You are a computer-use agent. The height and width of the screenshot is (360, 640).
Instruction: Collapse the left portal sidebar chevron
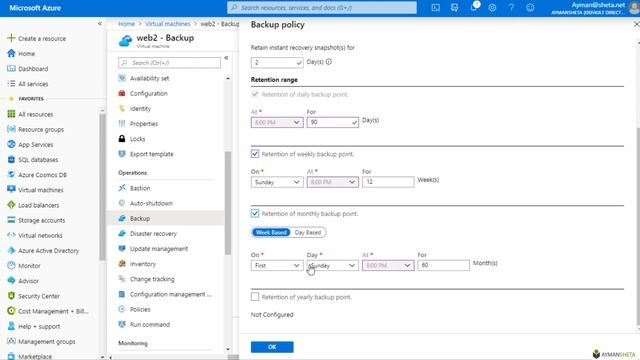100,24
